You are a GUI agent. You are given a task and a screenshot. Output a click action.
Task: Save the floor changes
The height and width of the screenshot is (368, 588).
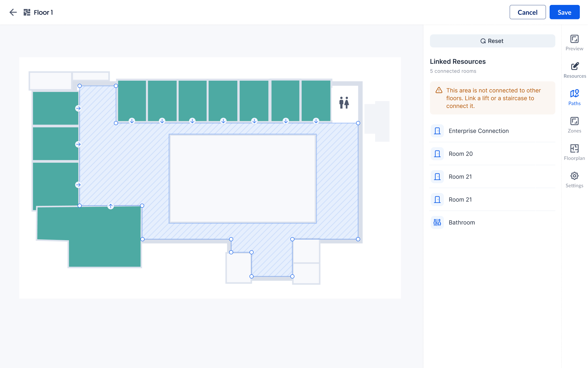tap(564, 12)
